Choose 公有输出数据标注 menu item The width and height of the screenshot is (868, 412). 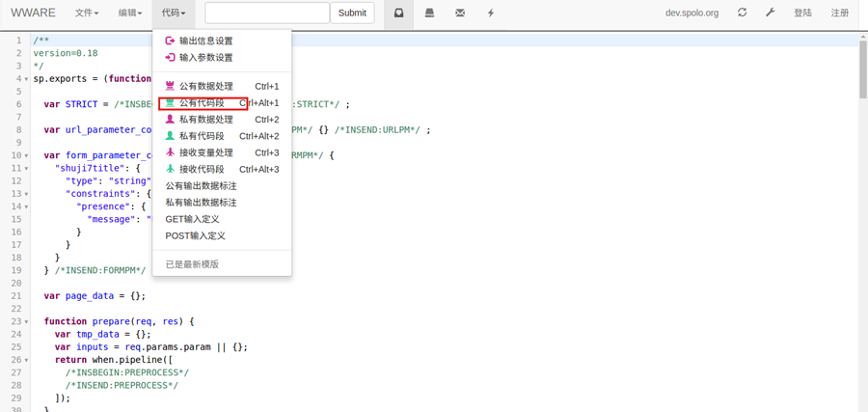click(222, 186)
